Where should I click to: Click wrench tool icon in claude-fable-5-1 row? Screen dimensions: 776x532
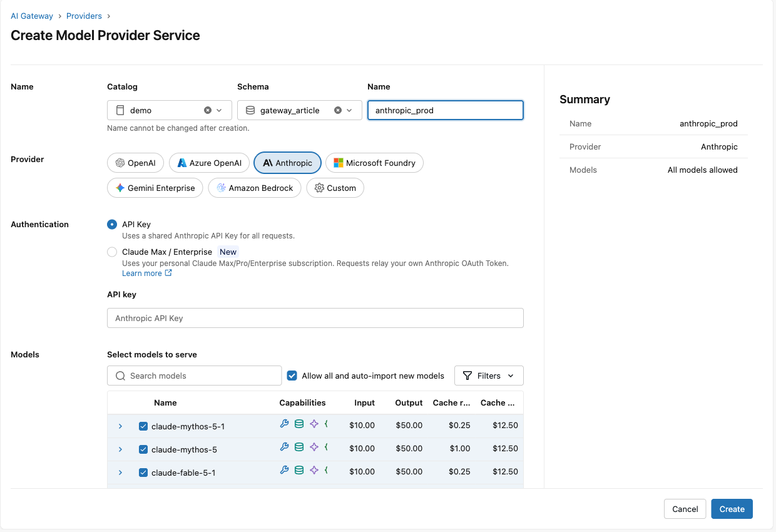tap(284, 470)
